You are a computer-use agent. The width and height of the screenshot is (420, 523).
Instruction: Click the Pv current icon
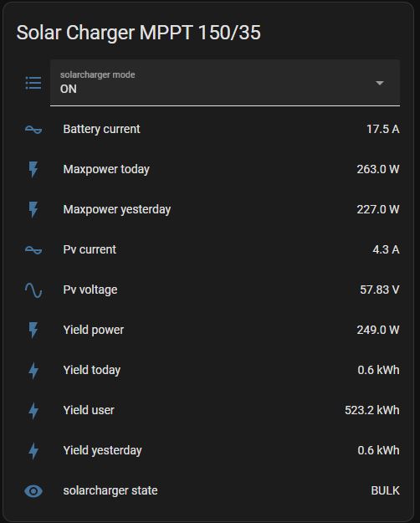(33, 250)
